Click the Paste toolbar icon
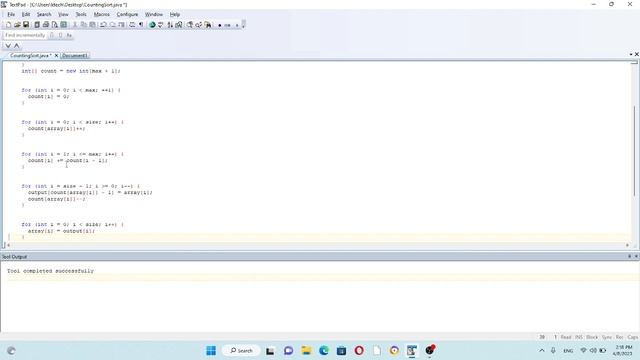 click(x=93, y=25)
